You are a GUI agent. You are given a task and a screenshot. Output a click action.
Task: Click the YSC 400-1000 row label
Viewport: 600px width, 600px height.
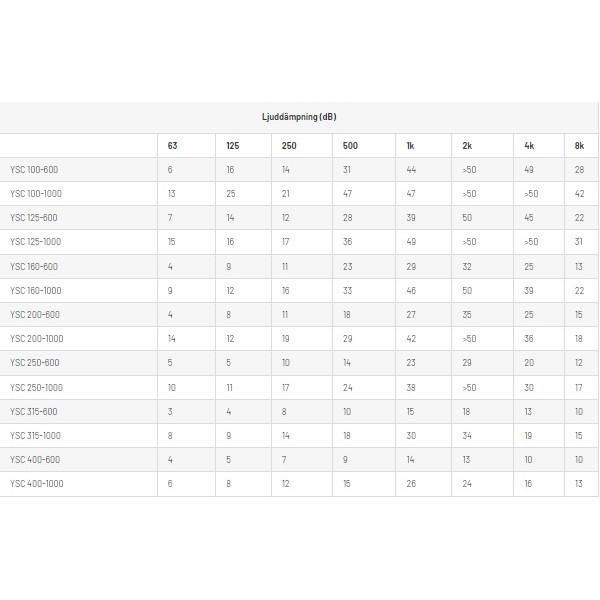[36, 484]
